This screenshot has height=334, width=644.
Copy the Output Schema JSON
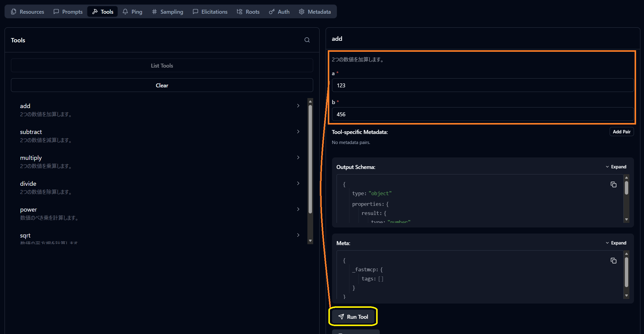click(613, 185)
